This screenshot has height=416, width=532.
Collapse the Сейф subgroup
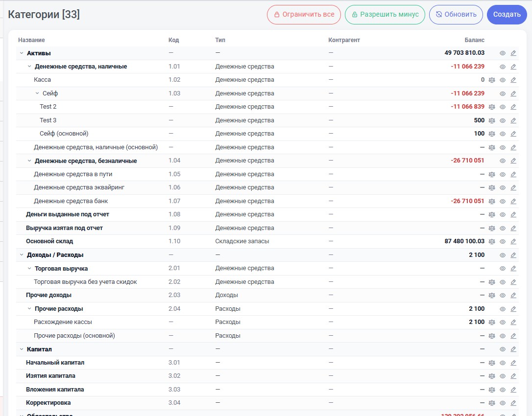pos(37,93)
